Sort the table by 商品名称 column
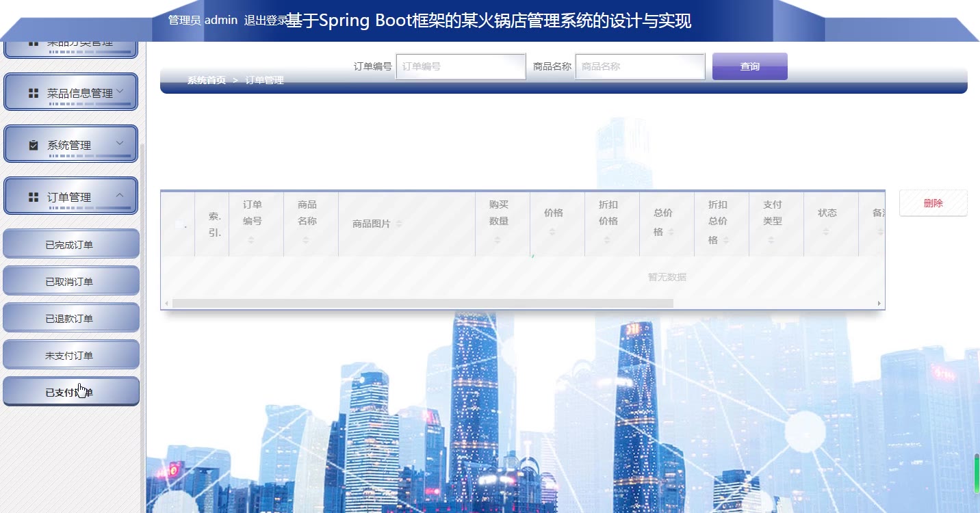 click(x=306, y=240)
